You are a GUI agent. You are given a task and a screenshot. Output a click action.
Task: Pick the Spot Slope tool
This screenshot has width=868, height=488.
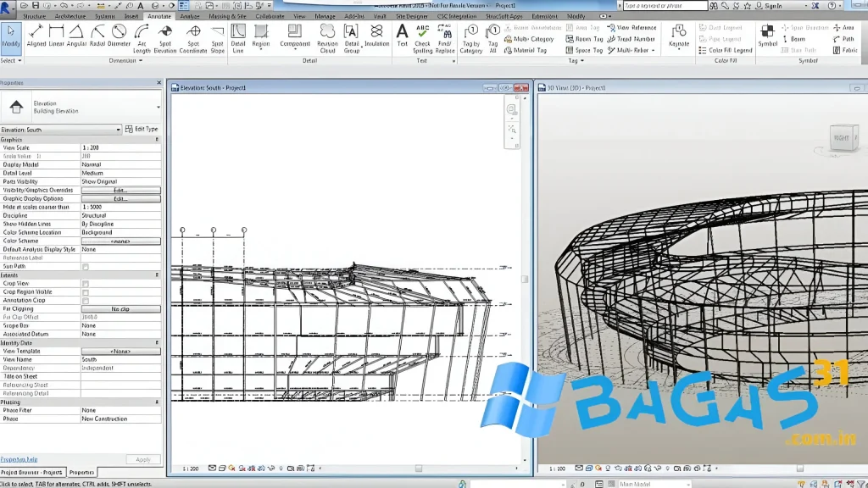[218, 39]
